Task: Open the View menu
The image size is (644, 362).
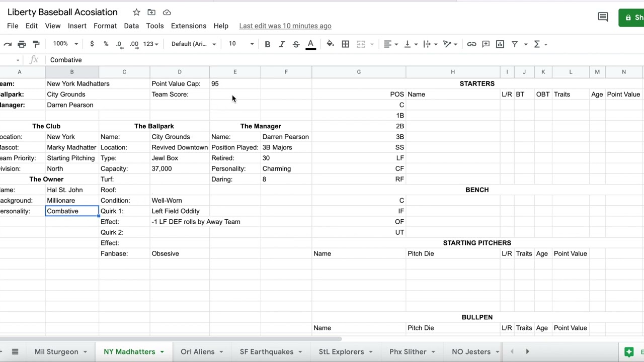Action: (53, 26)
